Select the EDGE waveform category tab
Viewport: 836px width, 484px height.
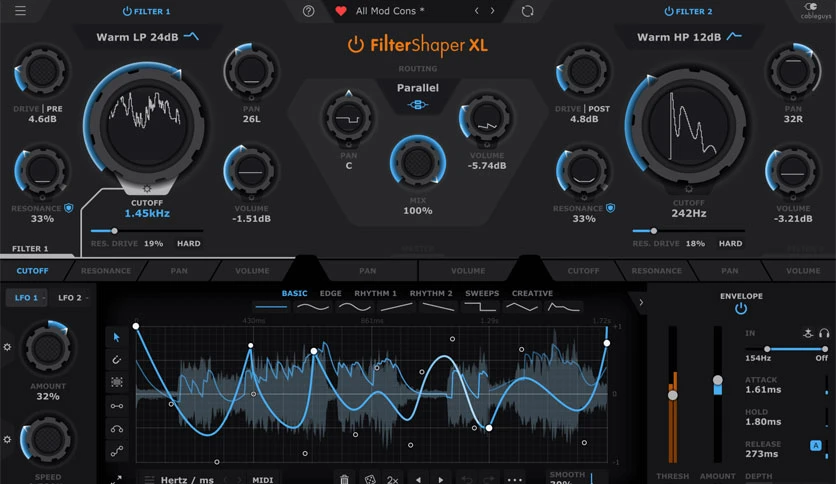click(331, 293)
